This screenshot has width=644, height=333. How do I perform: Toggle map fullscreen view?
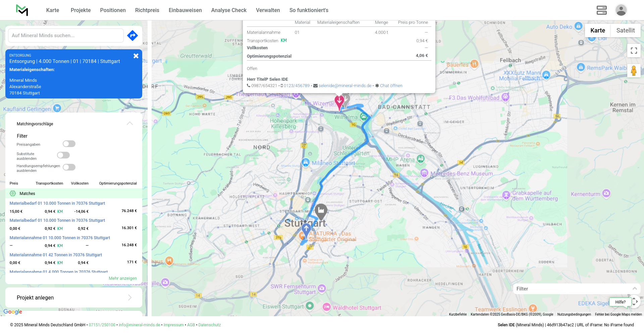[x=634, y=51]
